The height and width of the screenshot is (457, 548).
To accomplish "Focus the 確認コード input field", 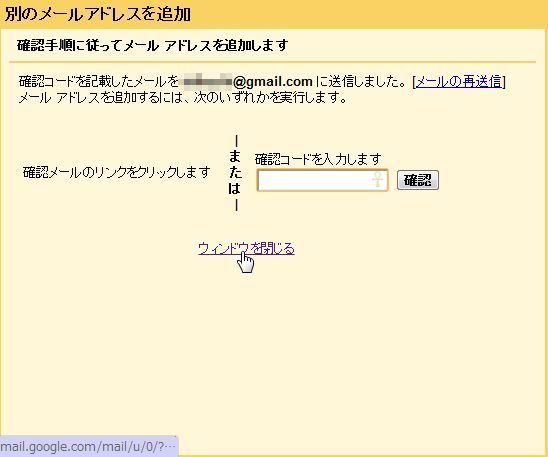I will point(322,180).
